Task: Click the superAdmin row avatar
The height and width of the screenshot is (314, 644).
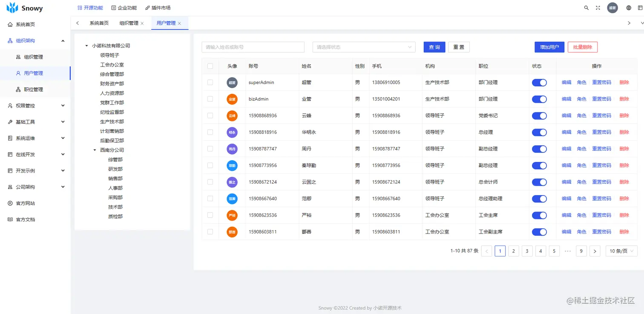Action: [232, 82]
